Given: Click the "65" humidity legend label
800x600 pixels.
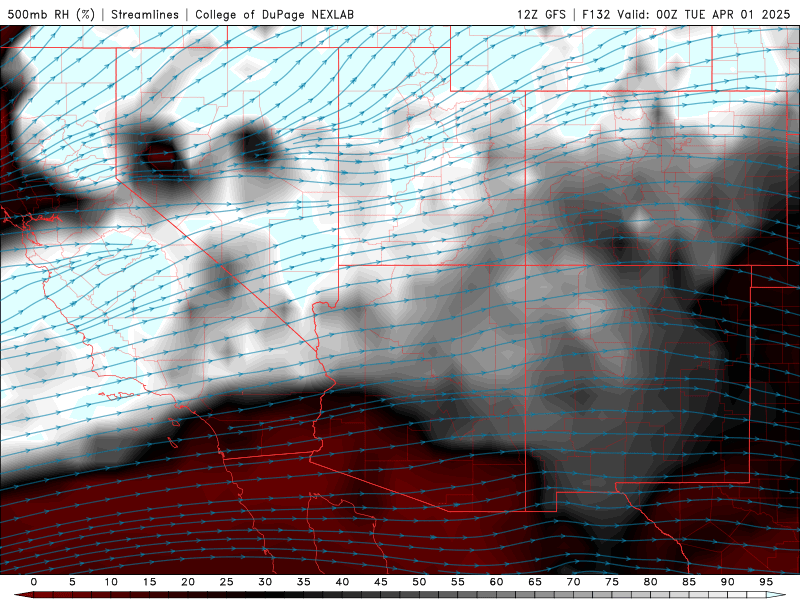Looking at the screenshot, I should point(535,582).
